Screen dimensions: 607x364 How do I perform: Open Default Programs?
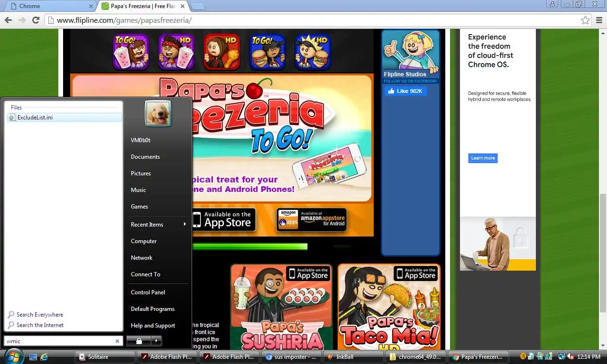click(x=153, y=309)
